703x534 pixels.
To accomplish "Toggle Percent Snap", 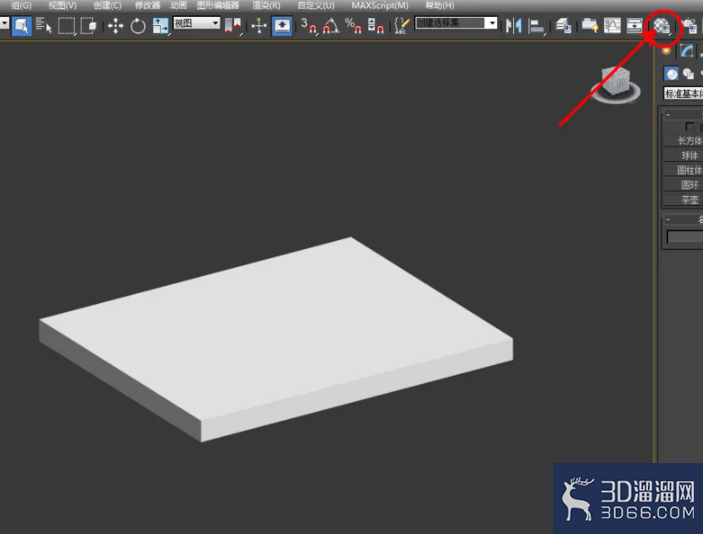I will pyautogui.click(x=353, y=26).
